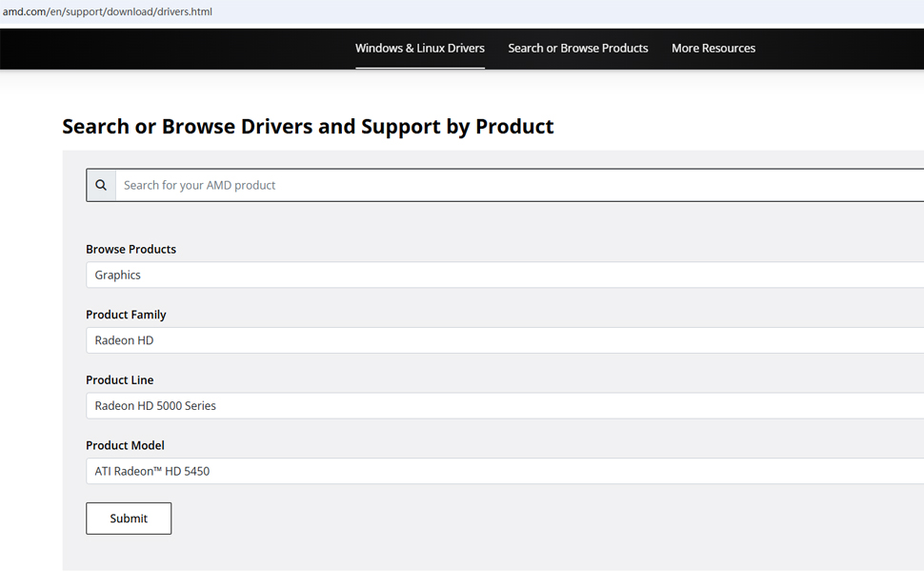924x572 pixels.
Task: Click empty white space right of page heading
Action: click(743, 127)
